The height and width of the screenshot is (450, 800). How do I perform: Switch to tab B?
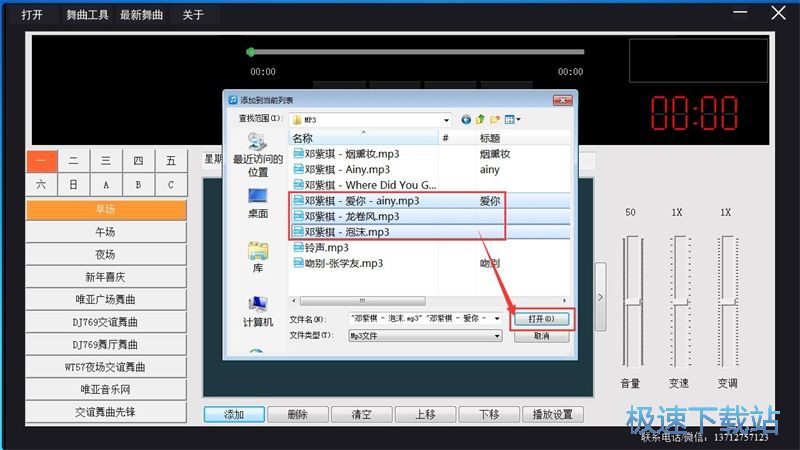click(138, 185)
